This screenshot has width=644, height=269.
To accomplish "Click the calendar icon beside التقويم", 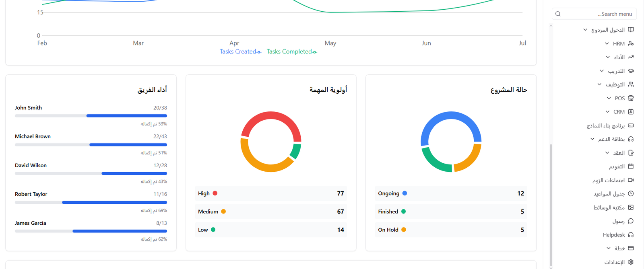I will [631, 166].
